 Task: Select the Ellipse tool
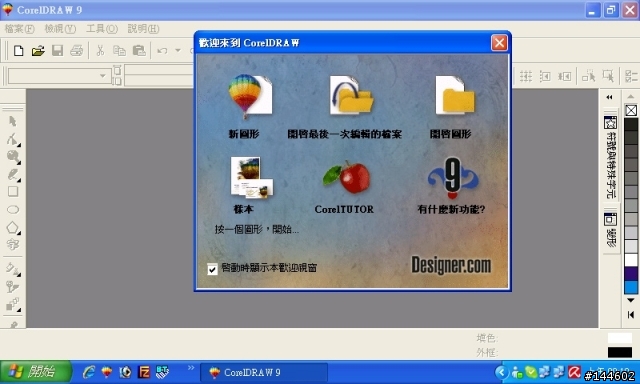click(x=13, y=210)
